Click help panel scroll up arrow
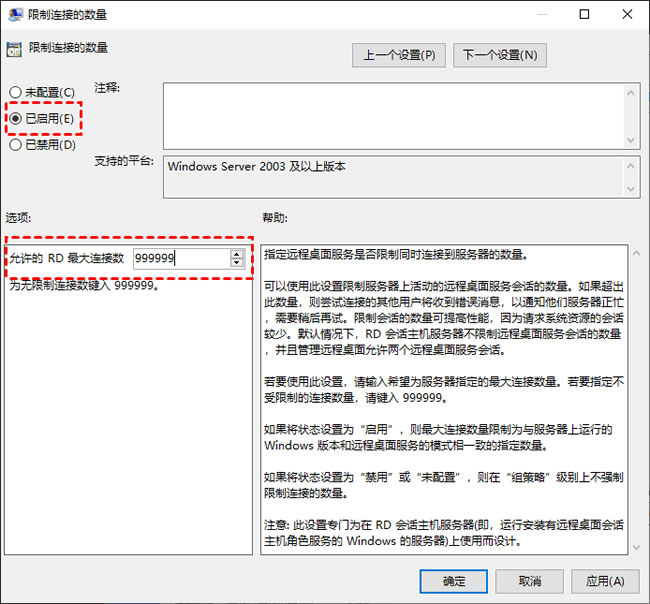This screenshot has height=604, width=650. coord(636,253)
